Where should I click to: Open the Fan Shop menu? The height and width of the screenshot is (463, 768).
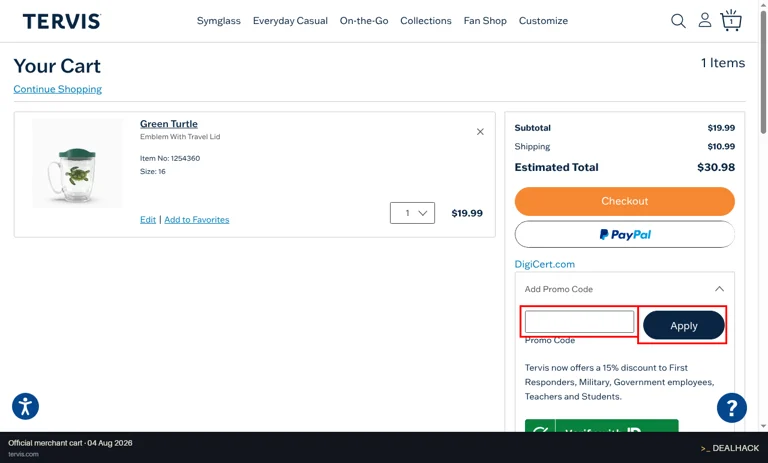click(485, 21)
